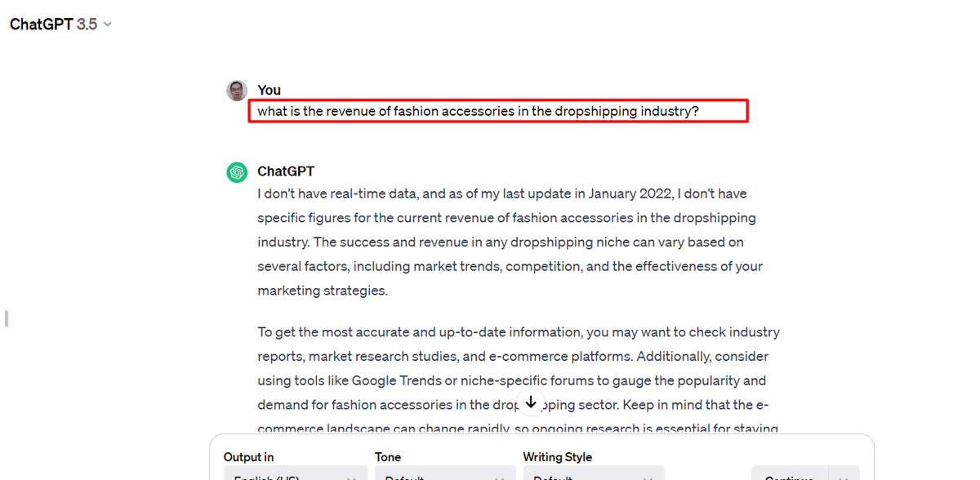Click the Continue button
Image resolution: width=980 pixels, height=480 pixels.
click(790, 473)
